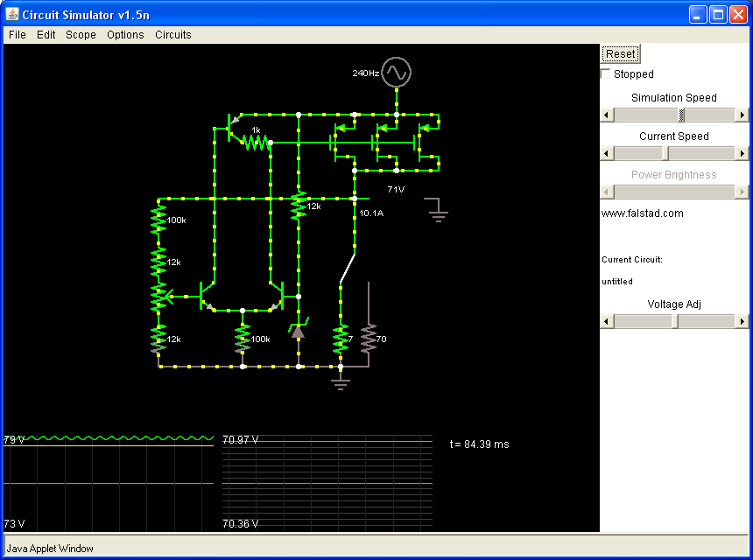Maximize the Circuit Simulator window
Viewport: 753px width, 560px height.
719,14
